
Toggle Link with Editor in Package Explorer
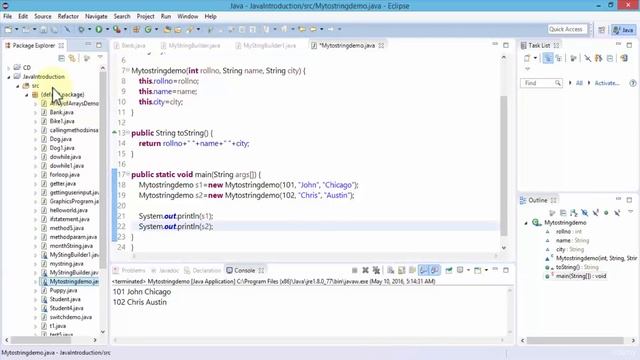coord(72,58)
